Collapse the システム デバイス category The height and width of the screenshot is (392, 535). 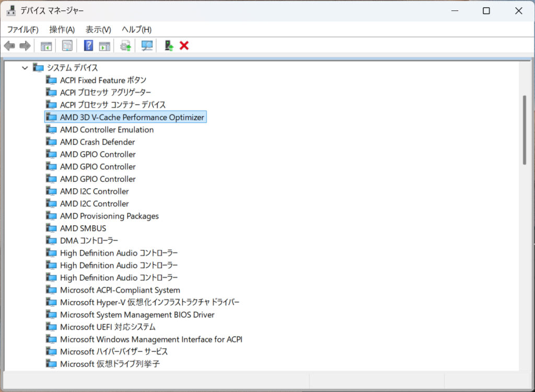tap(25, 68)
